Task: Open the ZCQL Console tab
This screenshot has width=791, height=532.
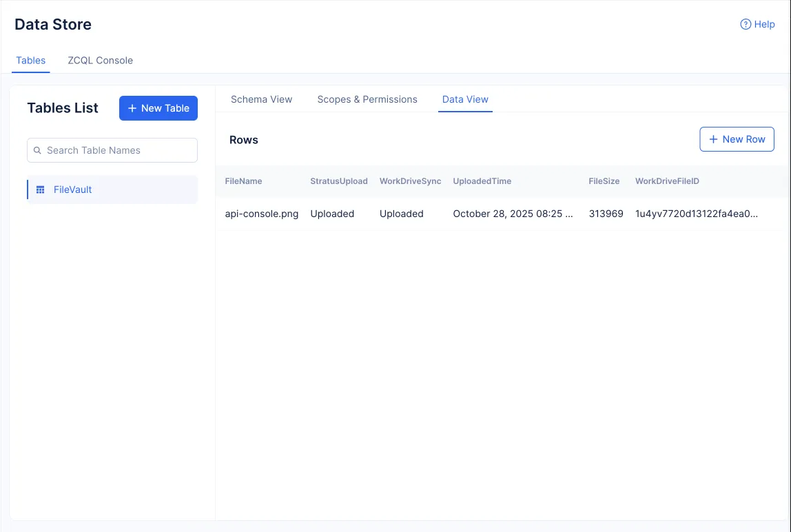Action: [x=100, y=60]
